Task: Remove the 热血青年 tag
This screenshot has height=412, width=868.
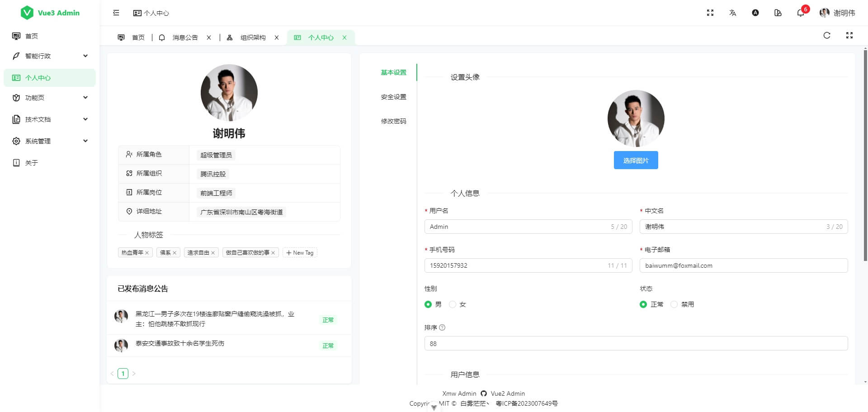Action: (147, 253)
